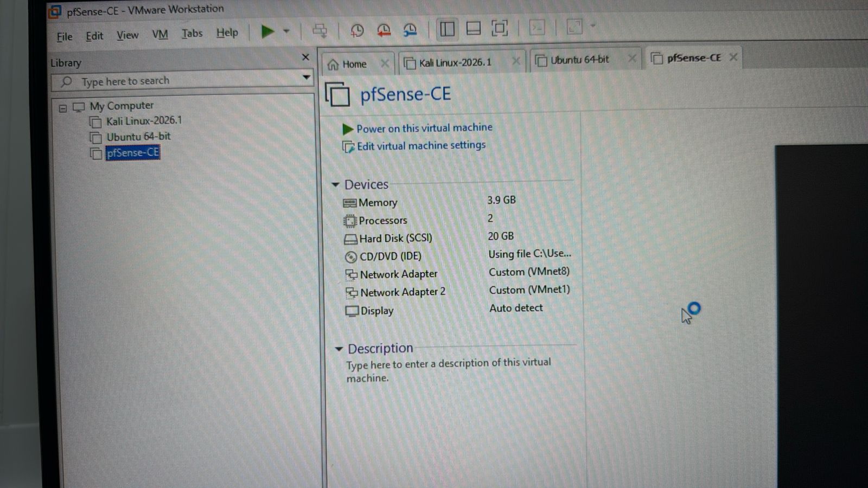Click the Description text field
The image size is (868, 488).
449,370
